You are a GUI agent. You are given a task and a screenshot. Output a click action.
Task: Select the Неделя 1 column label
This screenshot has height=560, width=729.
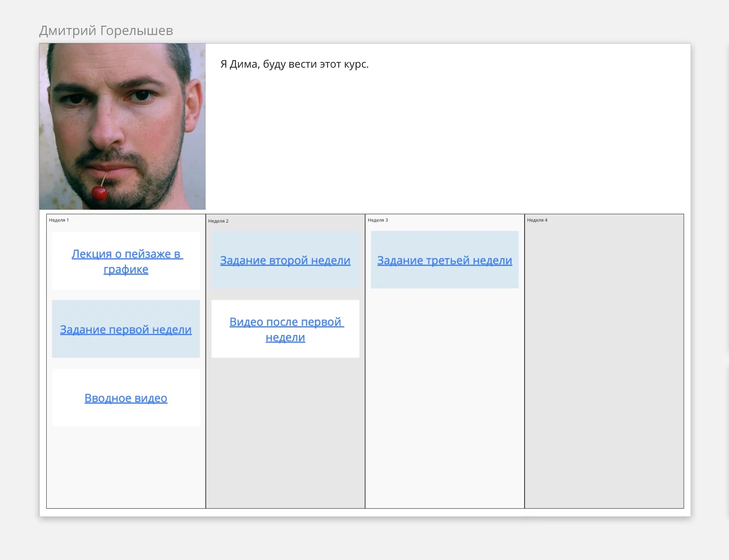click(x=59, y=220)
